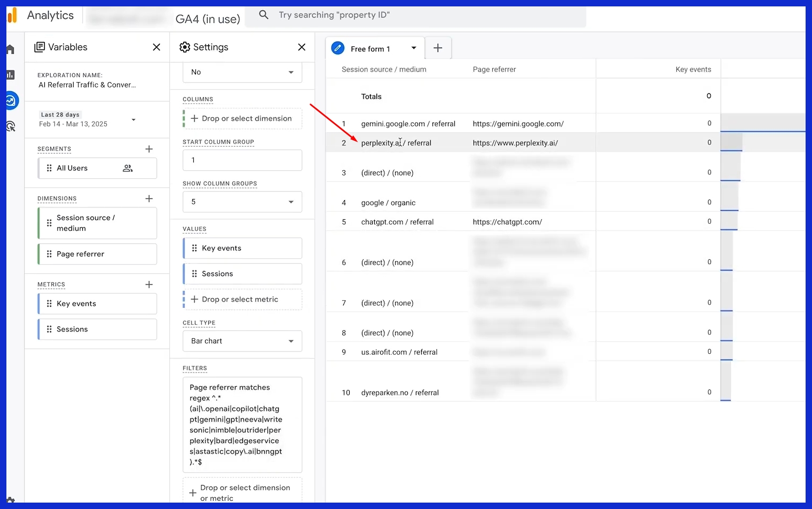Image resolution: width=812 pixels, height=509 pixels.
Task: Close the Variables panel
Action: 156,47
